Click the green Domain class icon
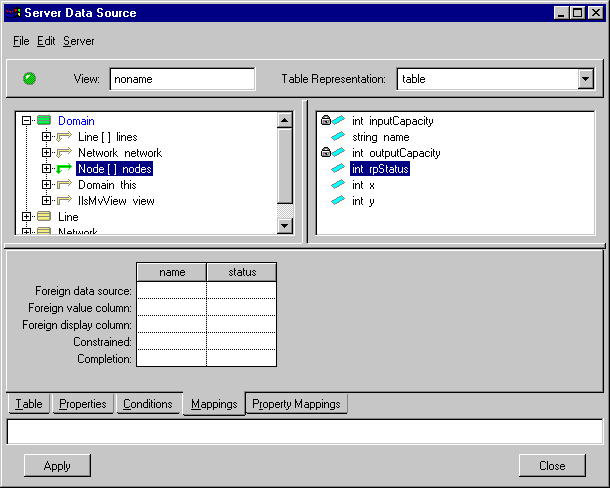 click(x=43, y=121)
